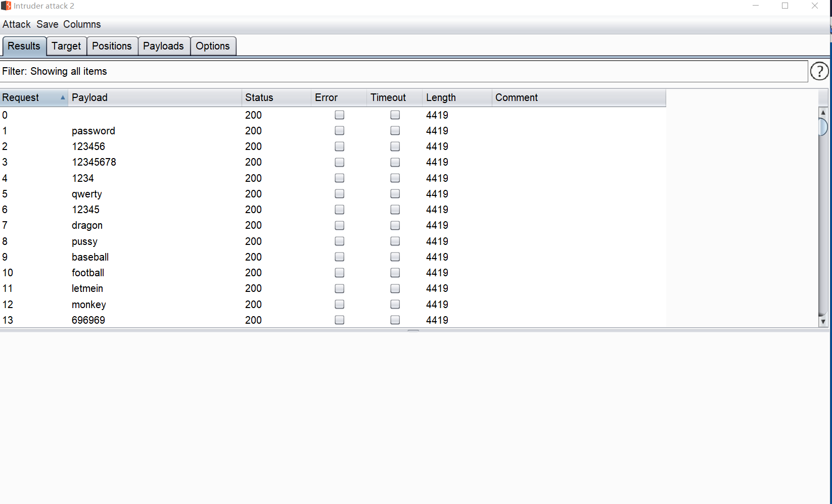Click request number 13 cell
Image resolution: width=832 pixels, height=504 pixels.
point(8,320)
